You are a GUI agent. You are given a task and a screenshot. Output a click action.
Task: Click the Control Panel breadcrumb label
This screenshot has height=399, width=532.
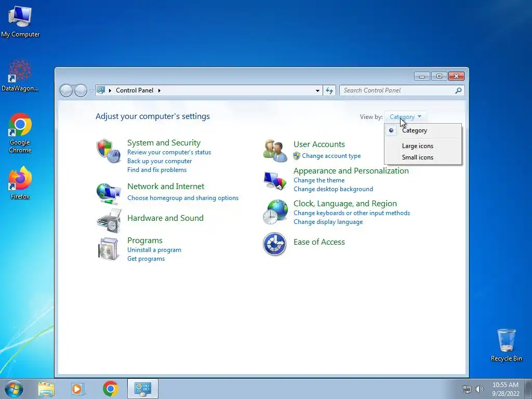(x=135, y=90)
